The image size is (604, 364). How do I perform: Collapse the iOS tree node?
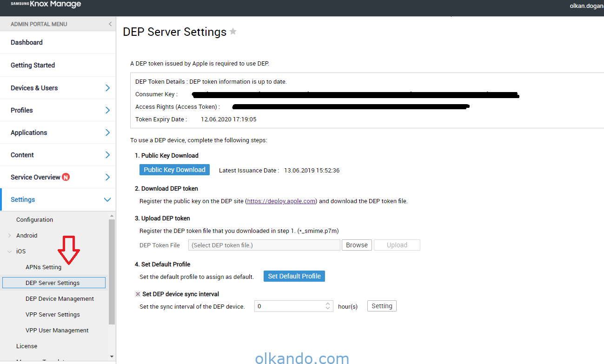coord(9,251)
